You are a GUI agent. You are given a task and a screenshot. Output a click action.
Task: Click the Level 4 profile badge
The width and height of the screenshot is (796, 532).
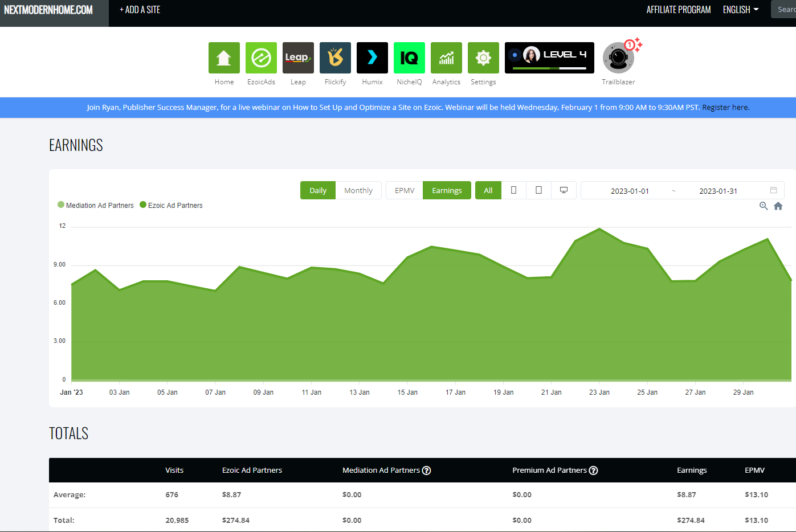click(549, 58)
